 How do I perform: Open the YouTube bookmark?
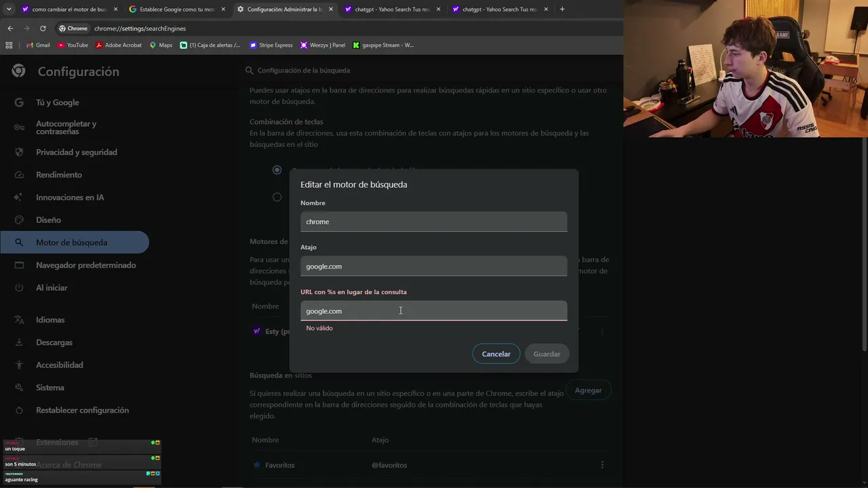click(x=73, y=45)
